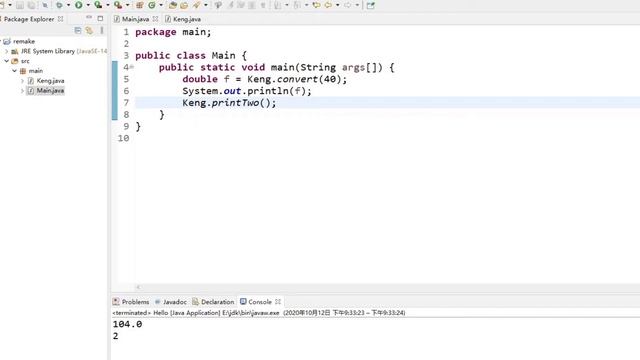Select the Console tab
Image resolution: width=640 pixels, height=360 pixels.
(x=260, y=302)
